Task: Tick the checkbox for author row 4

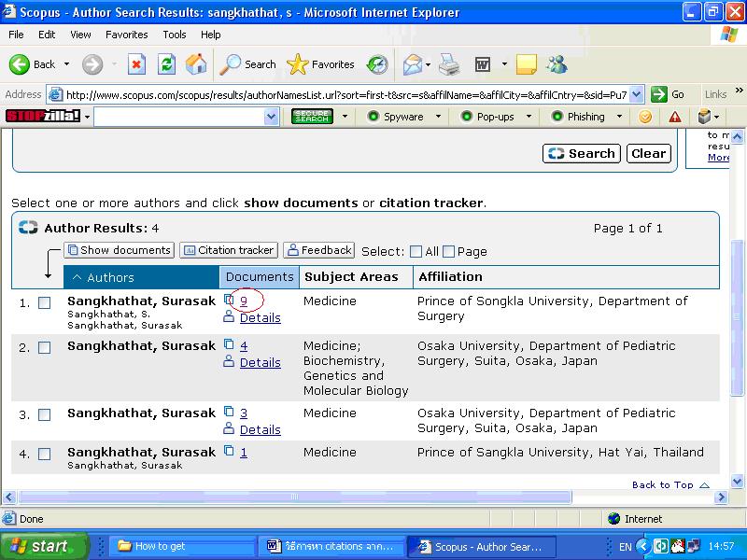Action: 44,454
